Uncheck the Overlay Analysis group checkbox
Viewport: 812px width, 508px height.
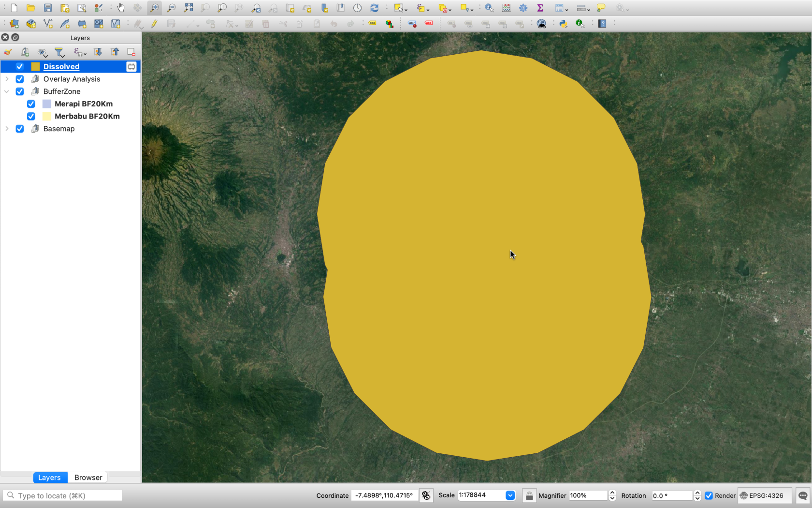click(20, 79)
